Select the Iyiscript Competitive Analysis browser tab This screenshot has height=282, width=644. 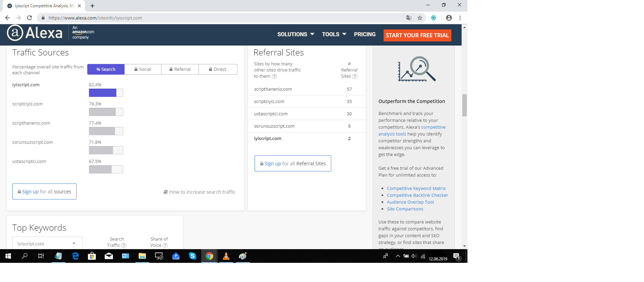[44, 6]
